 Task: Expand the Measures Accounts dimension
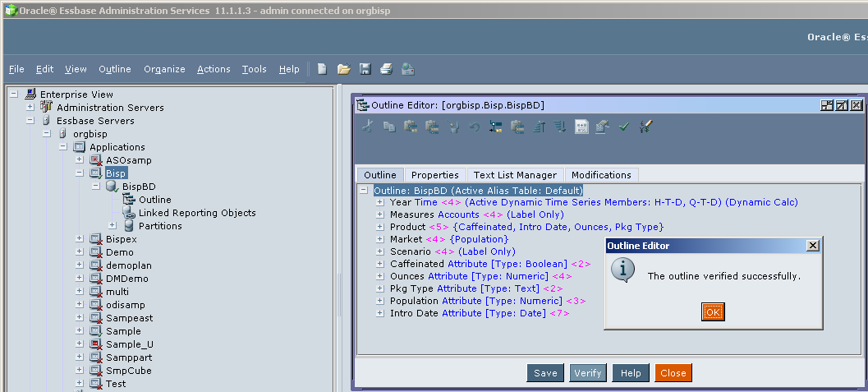pos(379,214)
